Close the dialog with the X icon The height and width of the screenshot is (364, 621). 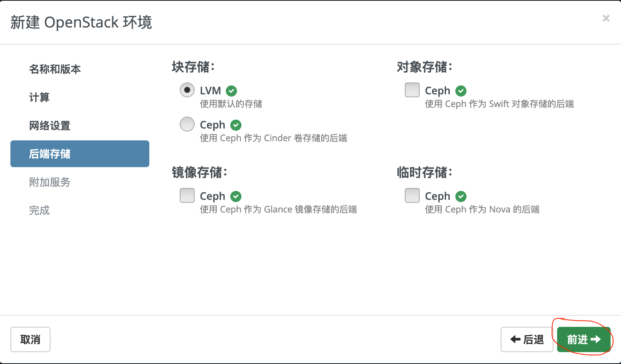click(x=606, y=18)
